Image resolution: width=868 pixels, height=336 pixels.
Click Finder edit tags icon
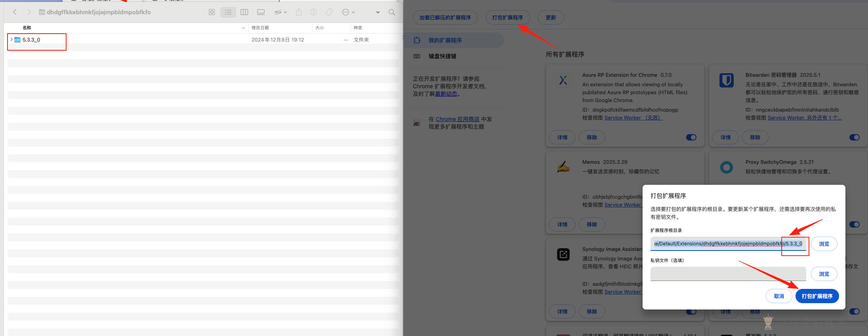[329, 12]
